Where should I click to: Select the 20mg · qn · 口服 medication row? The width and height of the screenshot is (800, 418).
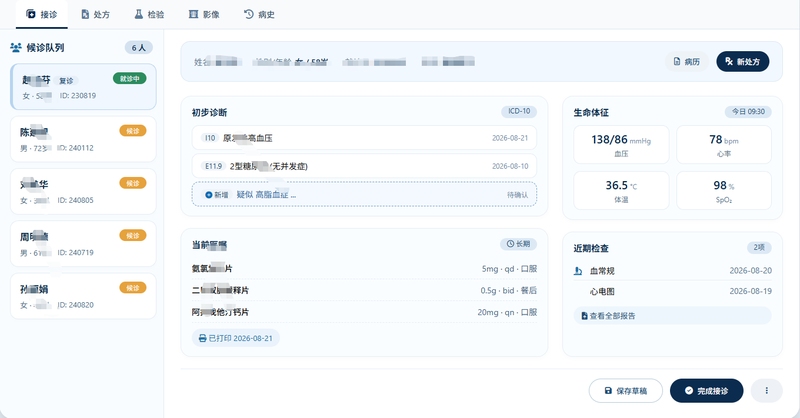pos(364,312)
